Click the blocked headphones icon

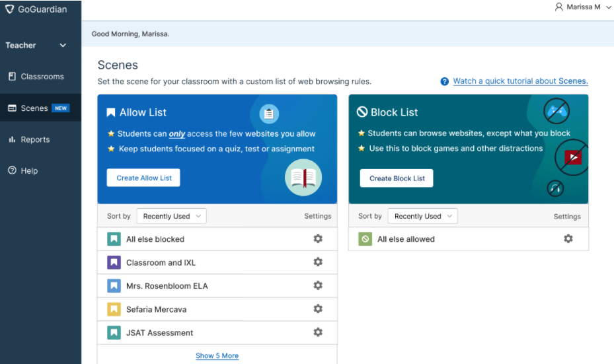coord(555,189)
